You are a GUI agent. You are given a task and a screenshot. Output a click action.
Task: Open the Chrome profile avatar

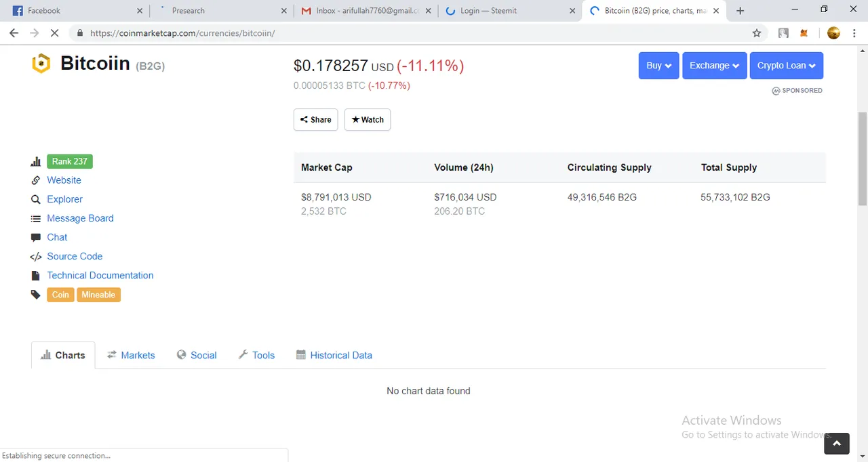point(833,33)
